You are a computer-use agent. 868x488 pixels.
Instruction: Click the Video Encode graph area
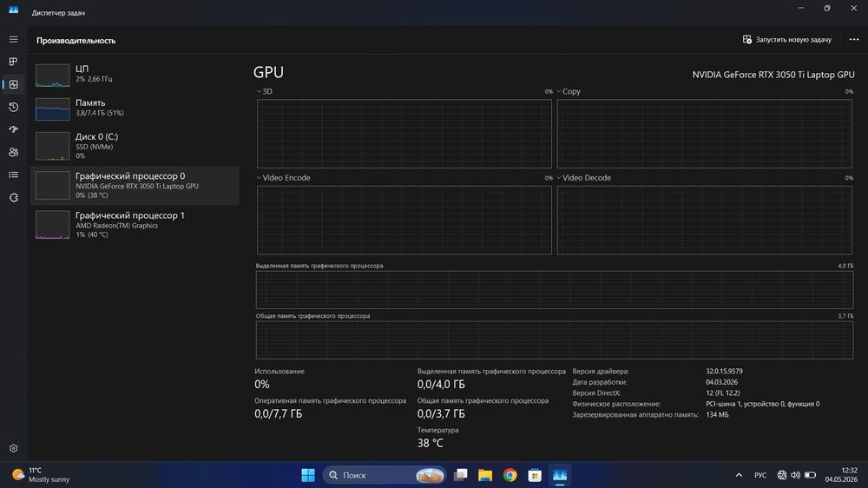click(404, 220)
